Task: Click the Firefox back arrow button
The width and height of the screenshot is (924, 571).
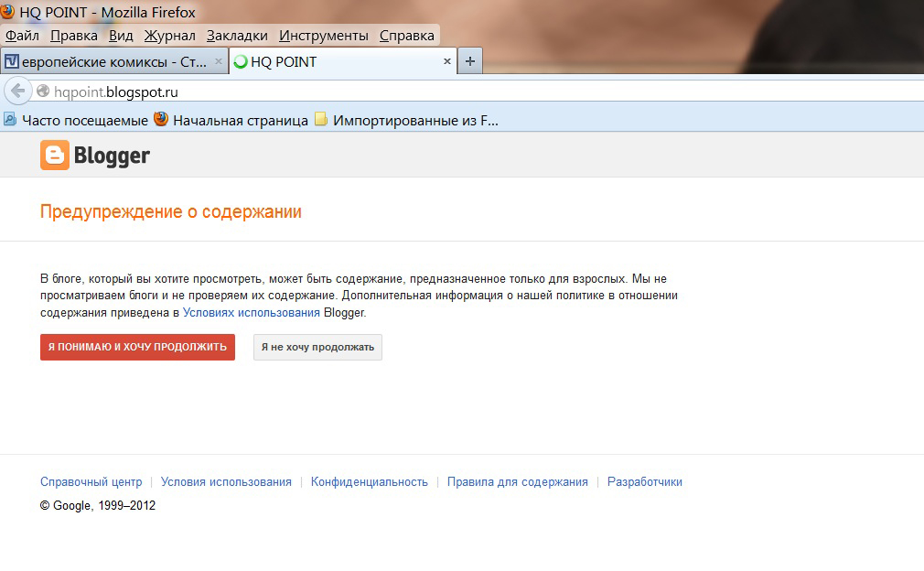Action: [x=17, y=92]
